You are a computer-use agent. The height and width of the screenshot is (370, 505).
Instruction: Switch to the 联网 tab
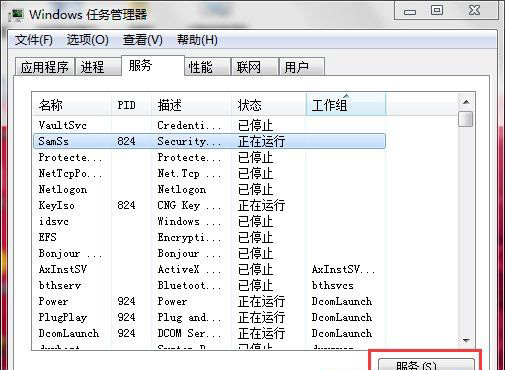point(255,67)
